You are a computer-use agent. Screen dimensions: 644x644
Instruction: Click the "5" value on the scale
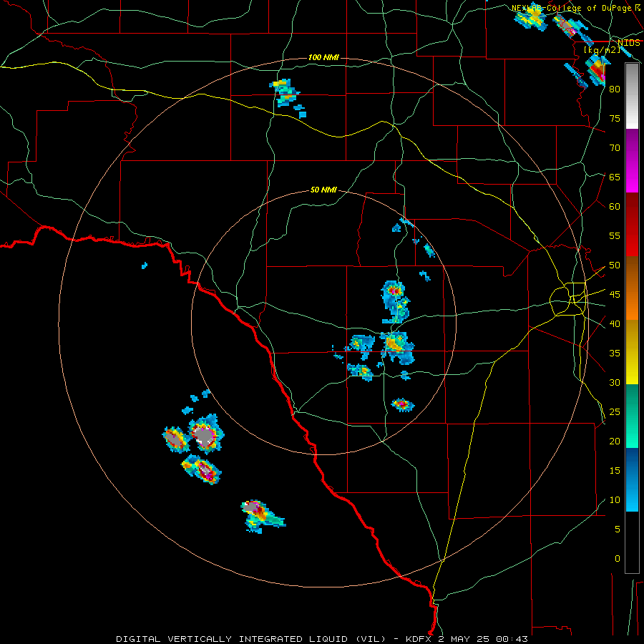pos(618,530)
